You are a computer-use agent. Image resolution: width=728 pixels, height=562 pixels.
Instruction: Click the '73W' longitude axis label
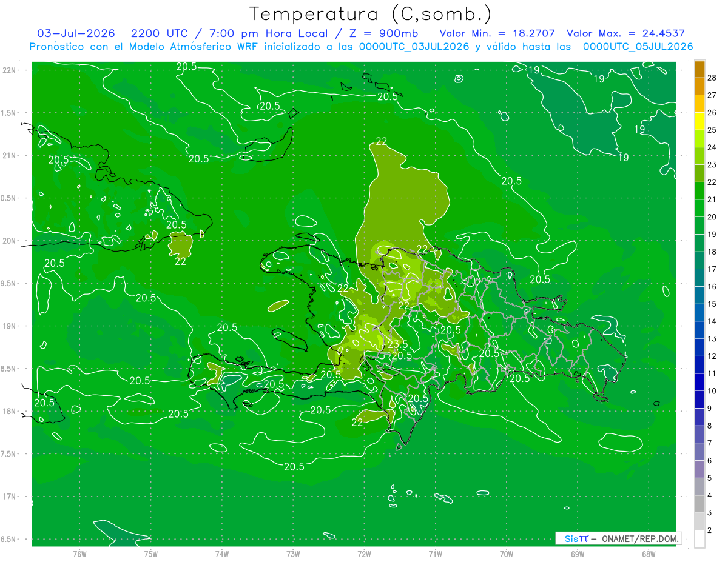(x=293, y=554)
